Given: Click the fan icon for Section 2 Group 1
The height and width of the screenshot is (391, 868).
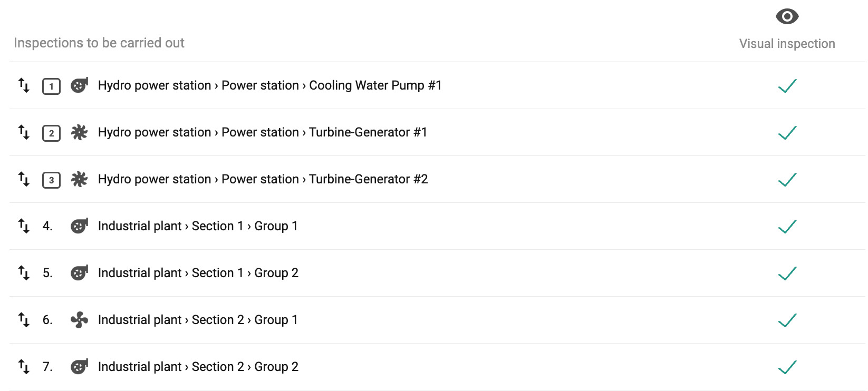Looking at the screenshot, I should 79,320.
